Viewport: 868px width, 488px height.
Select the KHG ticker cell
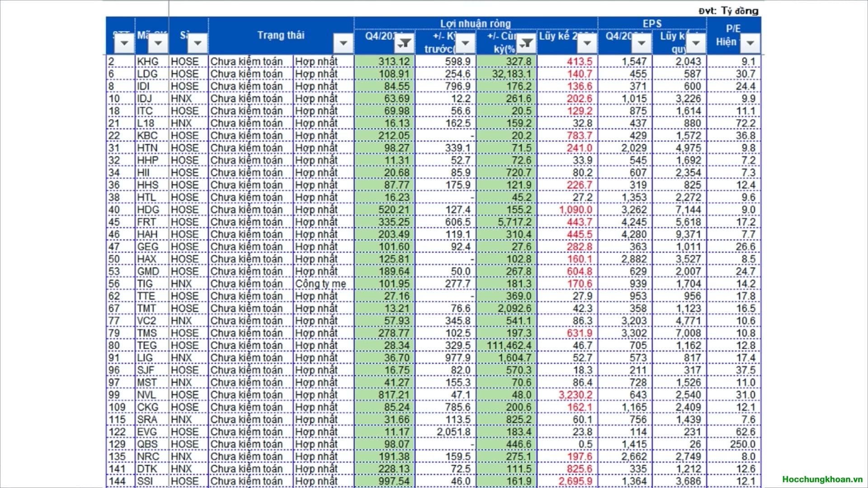coord(148,61)
